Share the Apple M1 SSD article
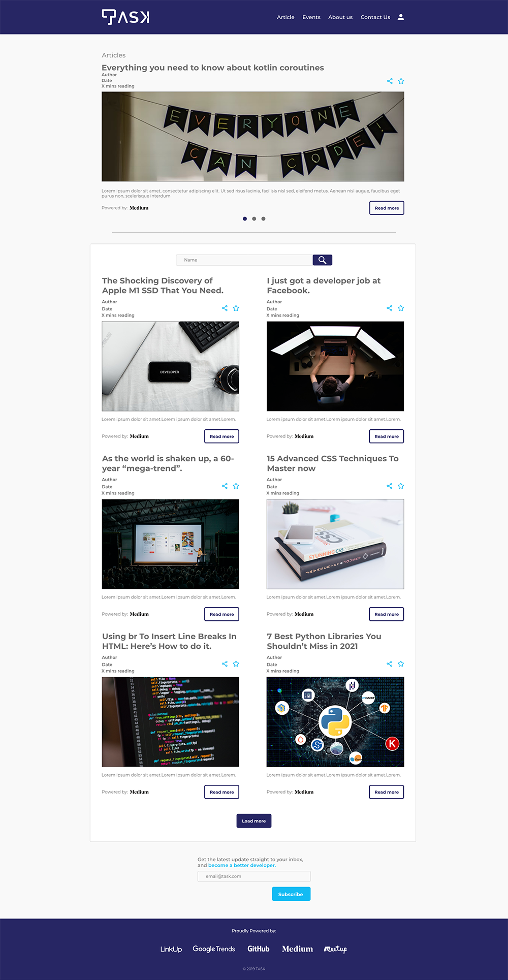 [225, 308]
